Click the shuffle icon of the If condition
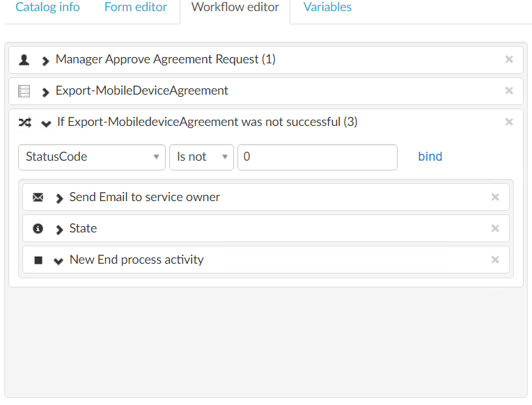The height and width of the screenshot is (405, 532). 24,122
